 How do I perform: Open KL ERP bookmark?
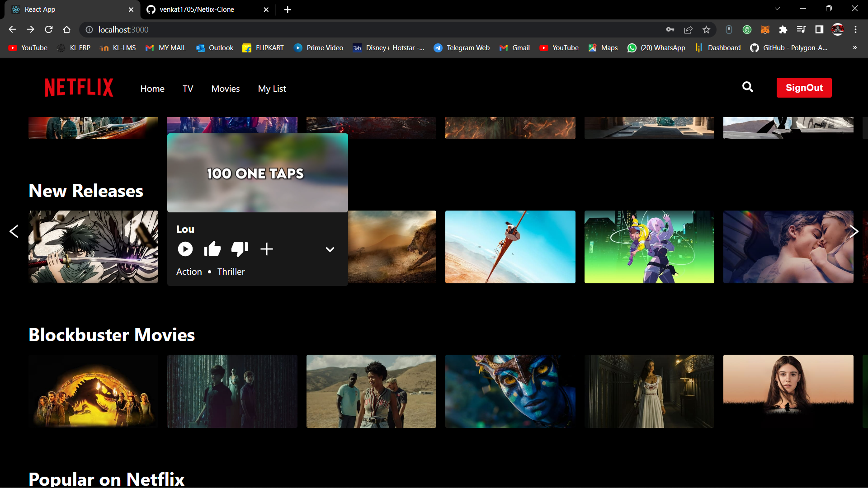[x=74, y=48]
